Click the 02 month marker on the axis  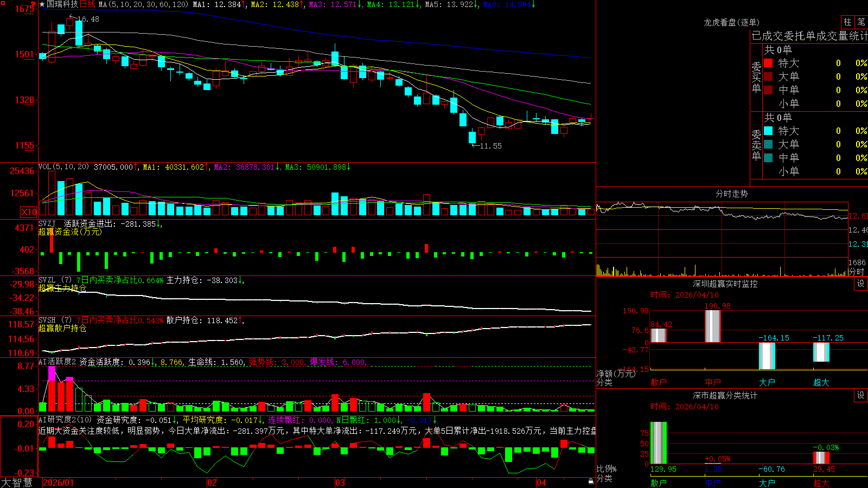pyautogui.click(x=212, y=483)
